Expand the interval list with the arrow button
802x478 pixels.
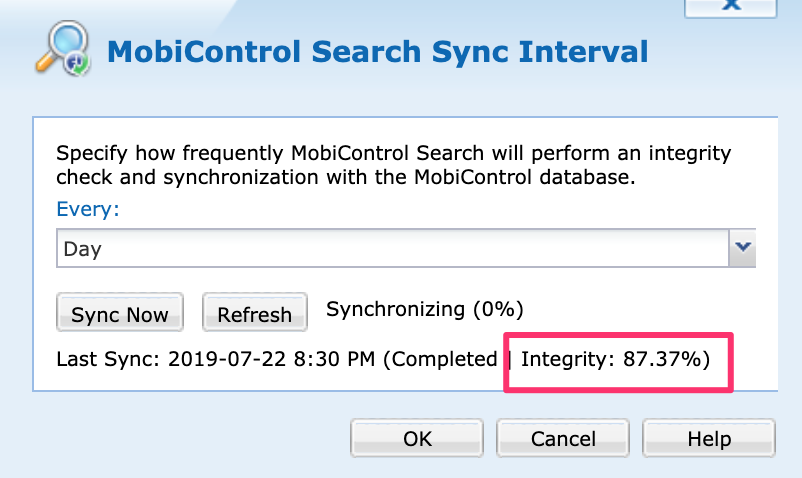742,248
